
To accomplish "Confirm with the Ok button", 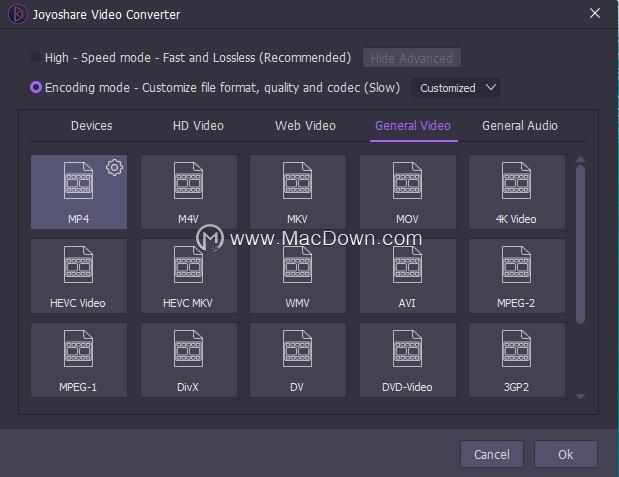I will [566, 454].
